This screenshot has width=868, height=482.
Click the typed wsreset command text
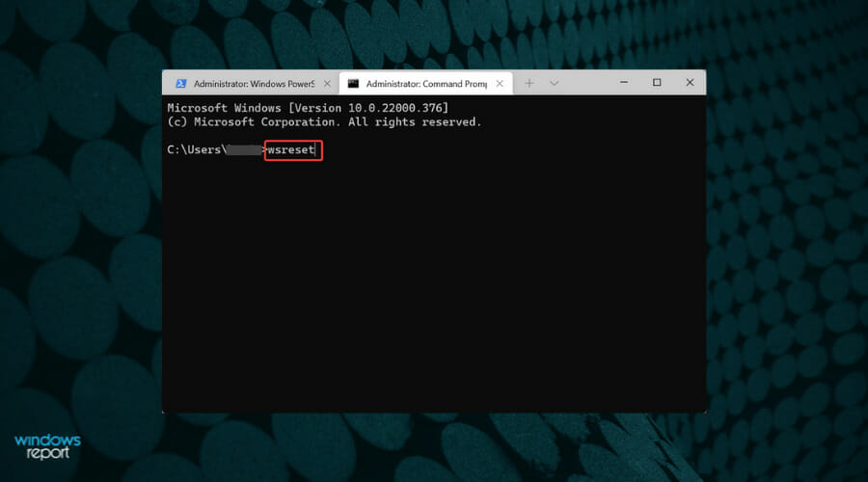291,150
